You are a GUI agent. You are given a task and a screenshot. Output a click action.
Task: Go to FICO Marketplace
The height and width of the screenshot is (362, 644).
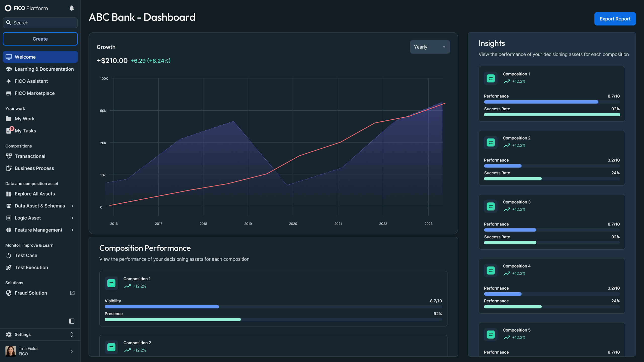point(40,93)
